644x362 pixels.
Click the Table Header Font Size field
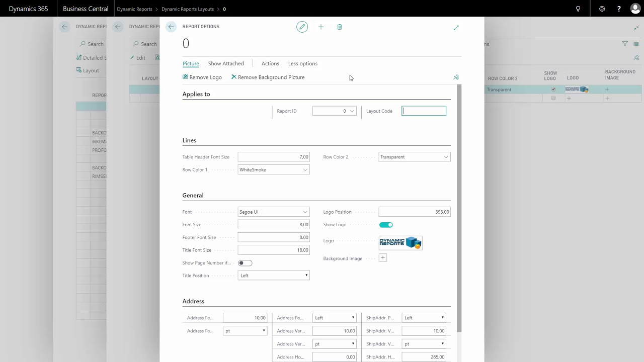(x=274, y=157)
